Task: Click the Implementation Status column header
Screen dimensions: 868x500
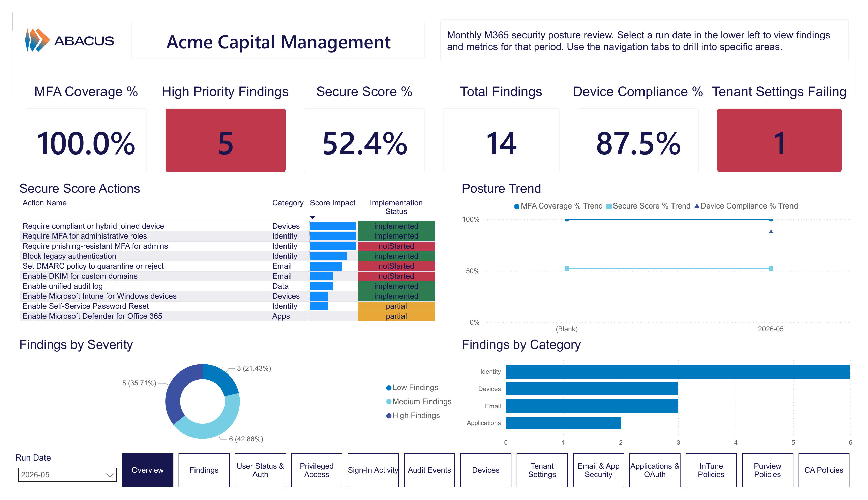Action: 396,207
